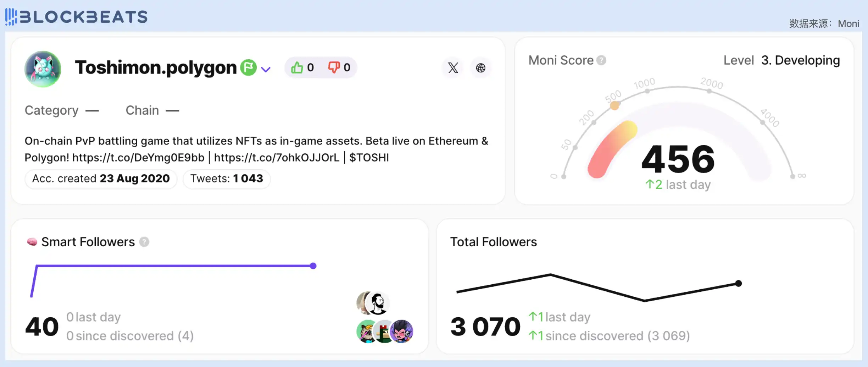Click the Smart Followers help question icon
The height and width of the screenshot is (367, 868).
click(144, 242)
